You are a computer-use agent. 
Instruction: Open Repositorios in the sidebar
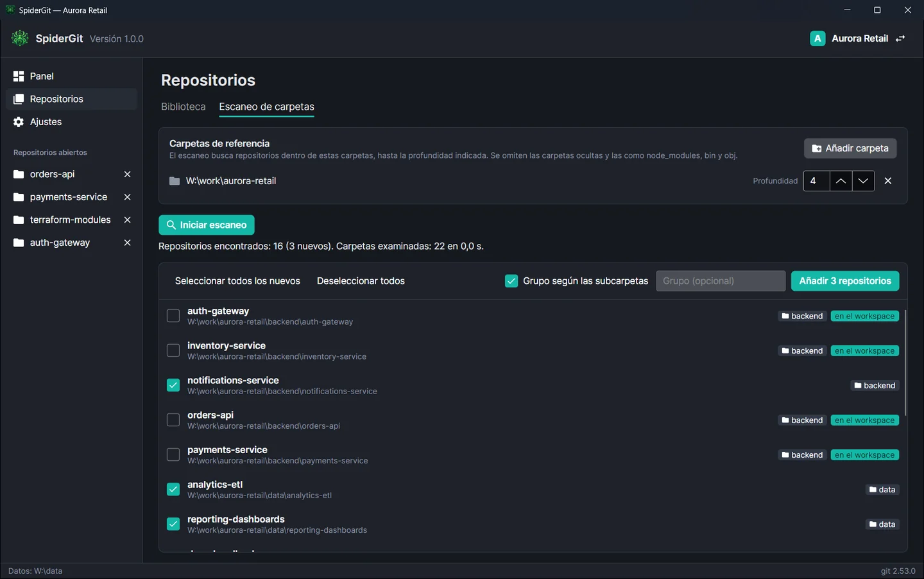[x=71, y=99]
